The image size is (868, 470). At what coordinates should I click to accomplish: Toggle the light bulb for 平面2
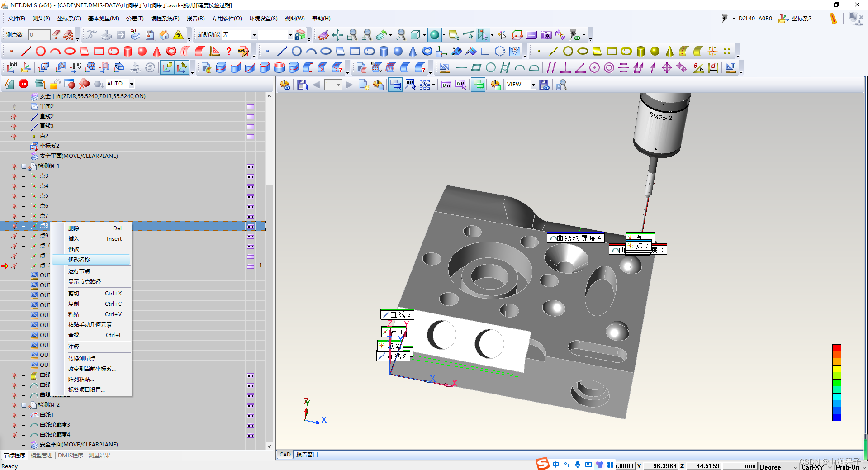click(14, 107)
